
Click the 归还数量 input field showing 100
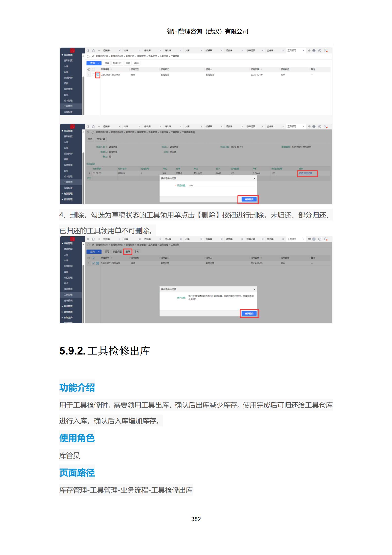pyautogui.click(x=221, y=185)
